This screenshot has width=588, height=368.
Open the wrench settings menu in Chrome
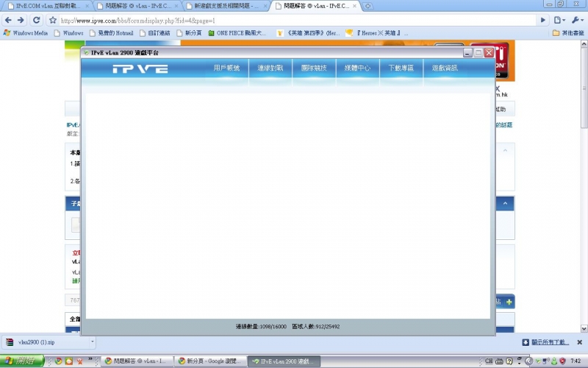[577, 21]
